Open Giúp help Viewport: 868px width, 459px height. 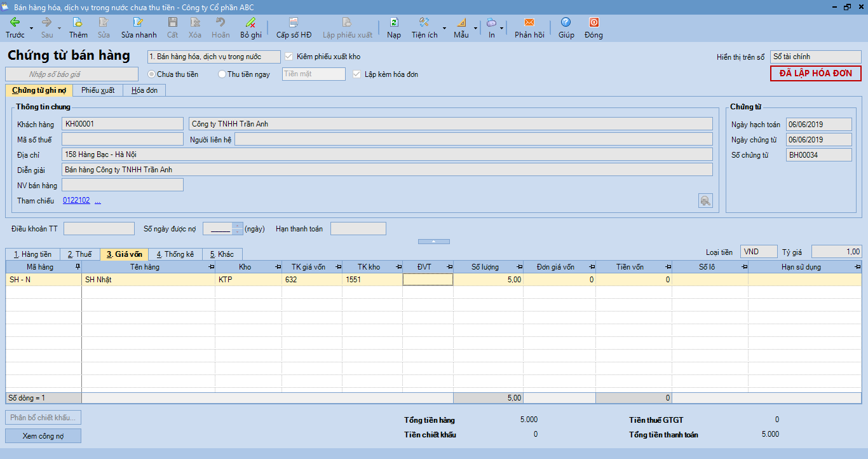pyautogui.click(x=566, y=28)
